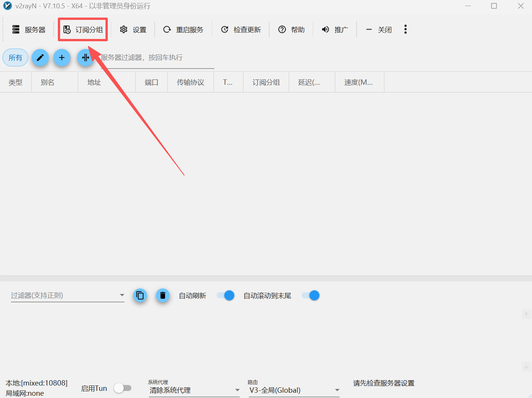Viewport: 532px width, 398px height.
Task: Sort by the 别名 column header
Action: 54,82
